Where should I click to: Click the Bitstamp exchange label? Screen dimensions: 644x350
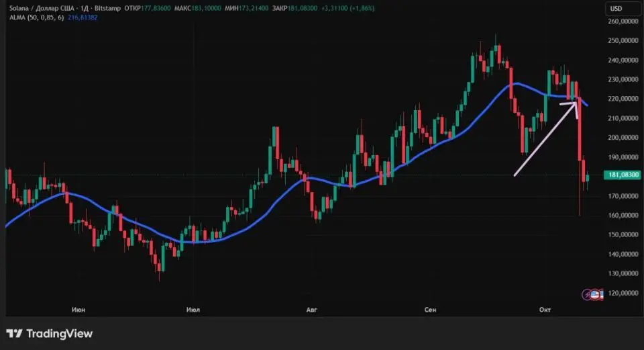coord(105,7)
